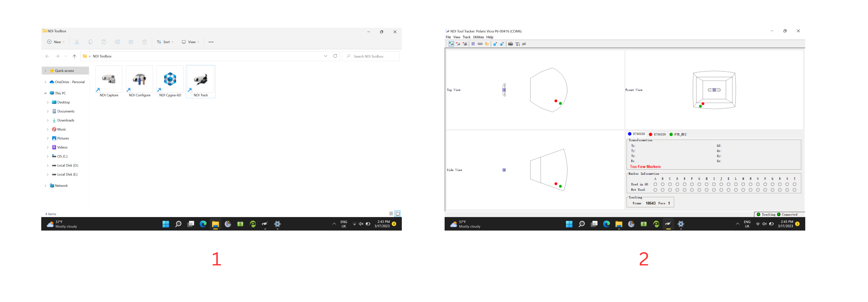Click the red Too Few Markers message
The width and height of the screenshot is (868, 302).
coord(645,167)
